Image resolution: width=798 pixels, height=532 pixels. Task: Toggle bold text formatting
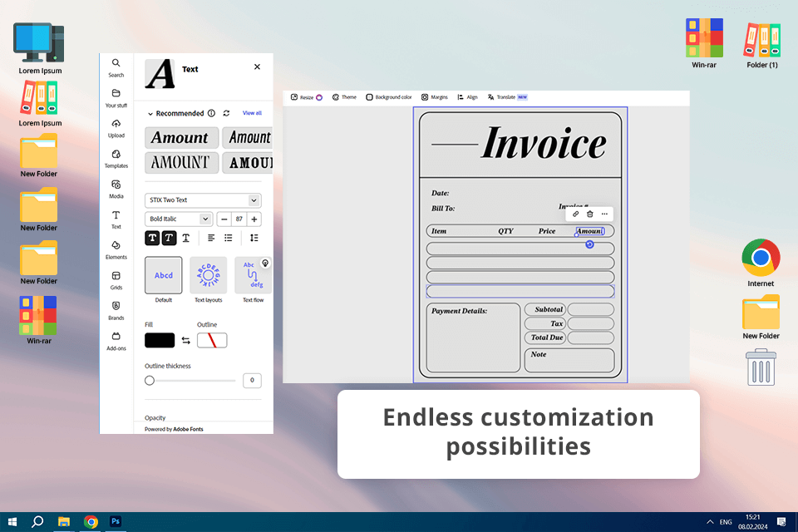tap(152, 238)
